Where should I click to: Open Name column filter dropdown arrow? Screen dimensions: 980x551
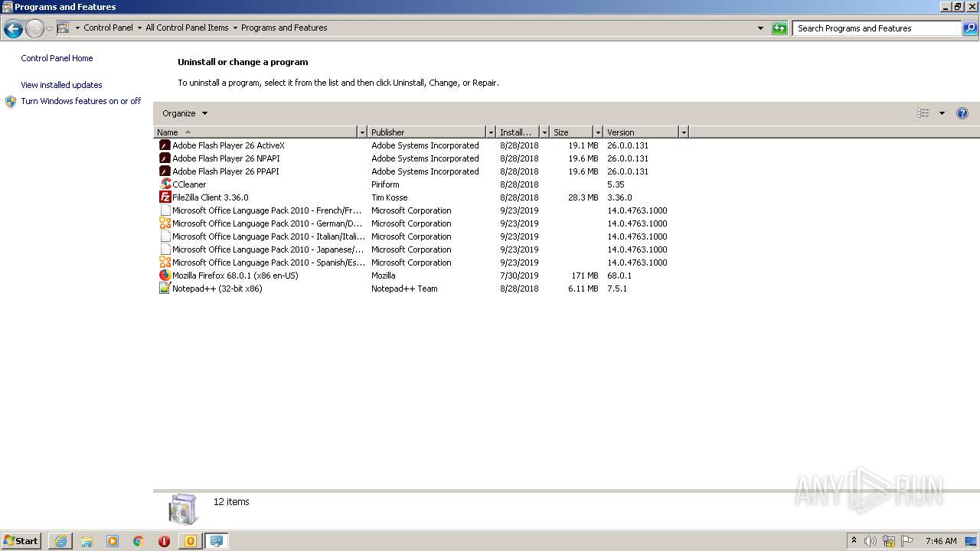[362, 132]
